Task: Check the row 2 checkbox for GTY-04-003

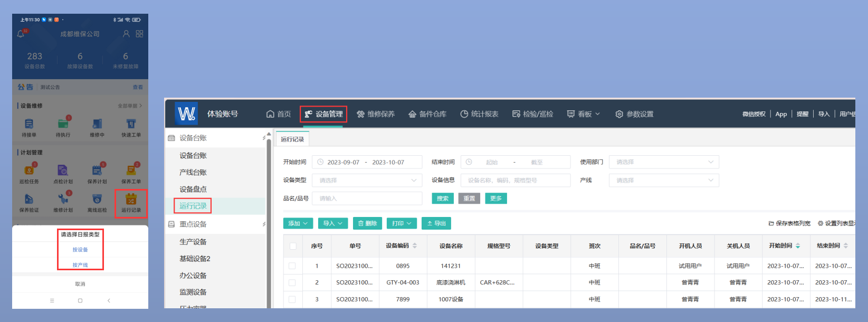Action: 292,282
